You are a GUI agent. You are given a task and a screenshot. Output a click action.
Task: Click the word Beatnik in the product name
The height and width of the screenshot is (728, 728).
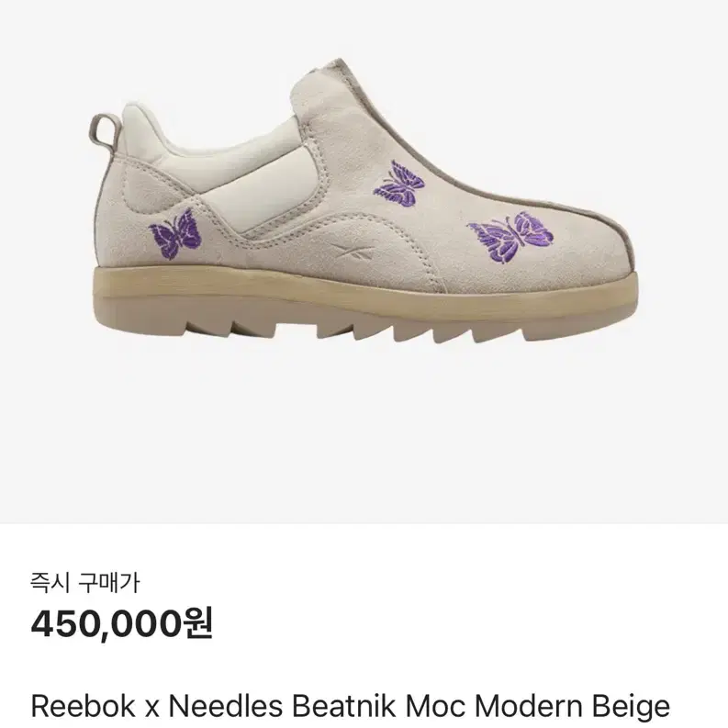(344, 707)
